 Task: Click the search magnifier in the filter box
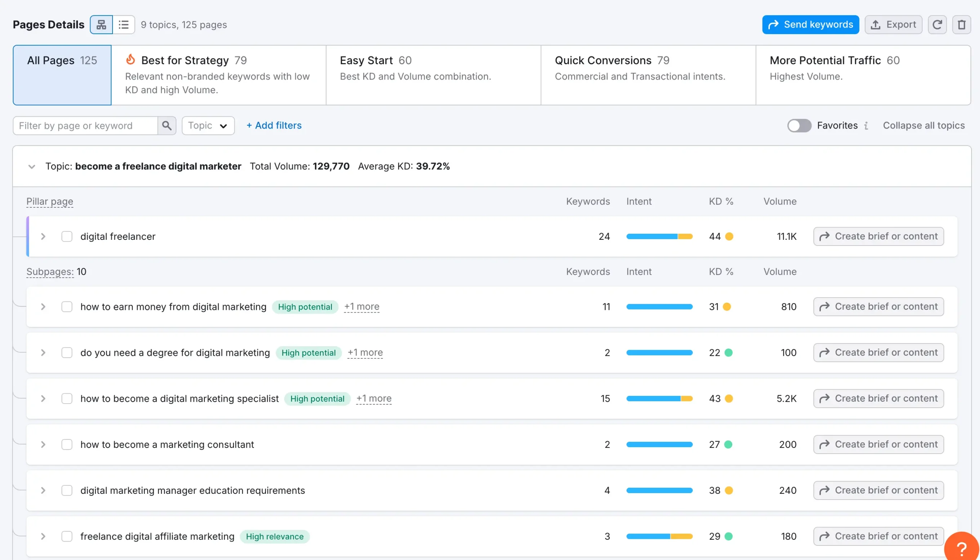[167, 125]
